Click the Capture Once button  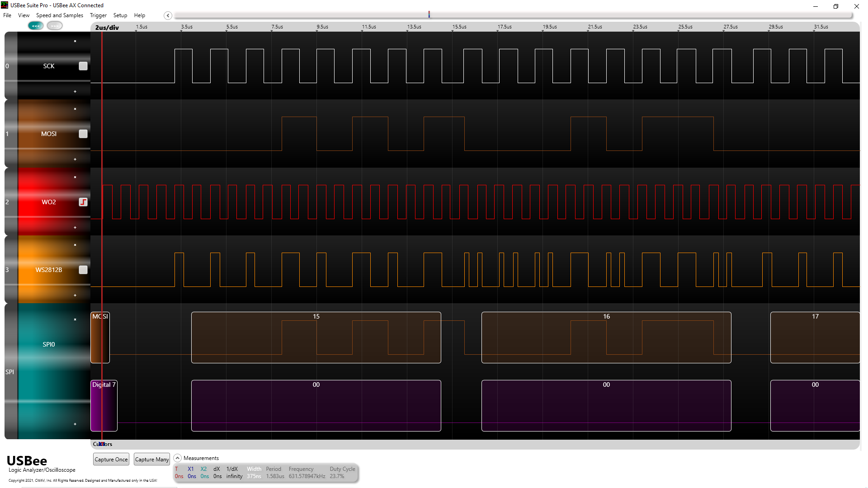[111, 460]
